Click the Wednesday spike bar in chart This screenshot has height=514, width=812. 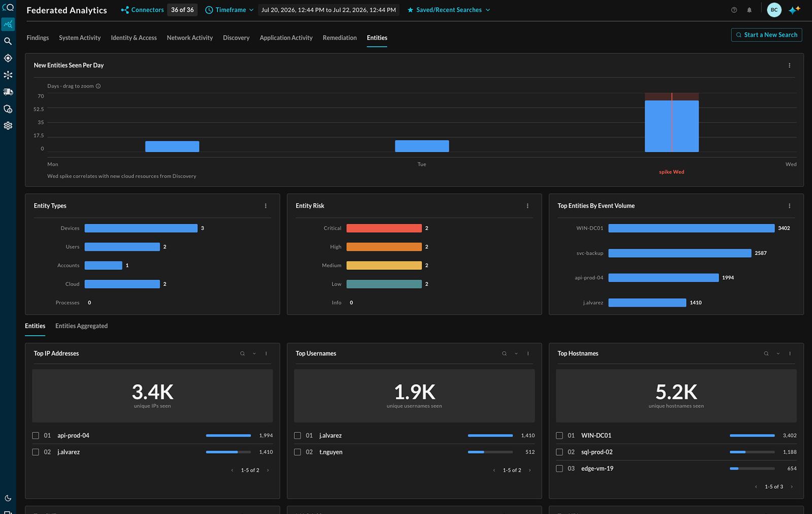(x=671, y=126)
